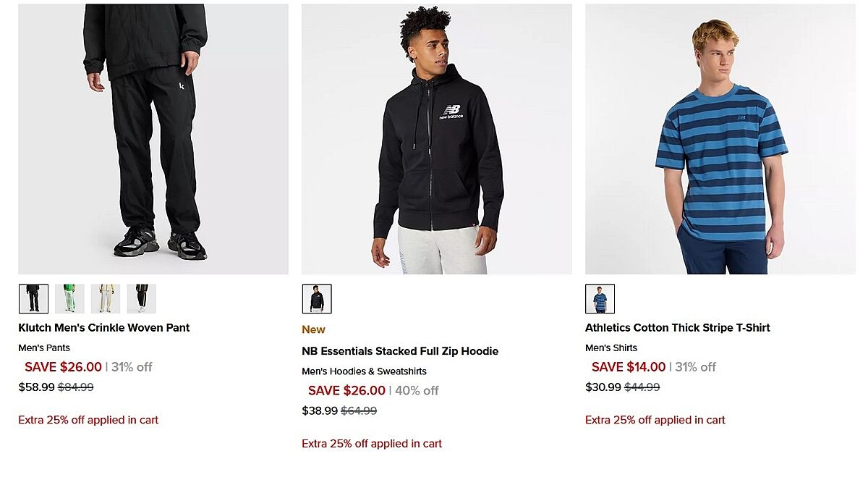Open the Klutch Men's Crinkle Woven Pant image

tap(153, 139)
